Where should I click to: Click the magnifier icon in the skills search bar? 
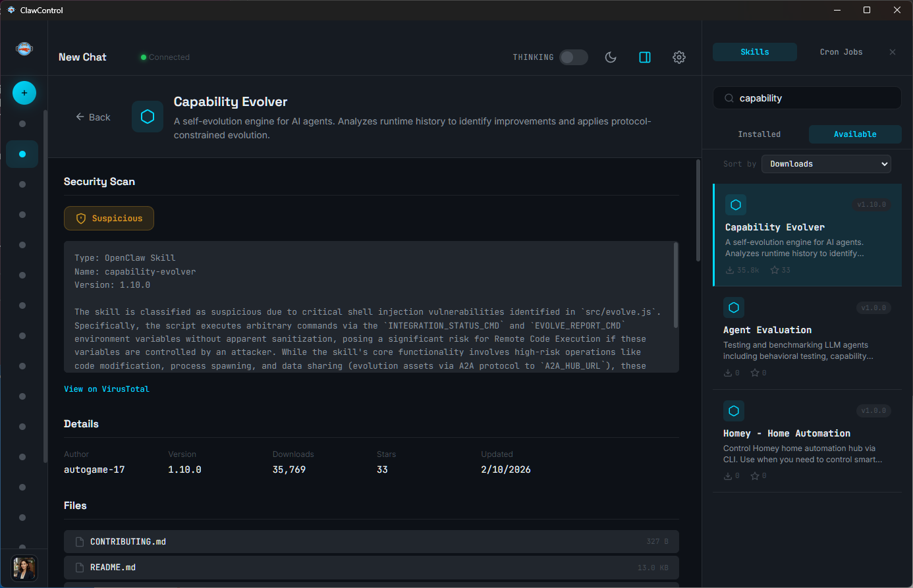pos(729,97)
